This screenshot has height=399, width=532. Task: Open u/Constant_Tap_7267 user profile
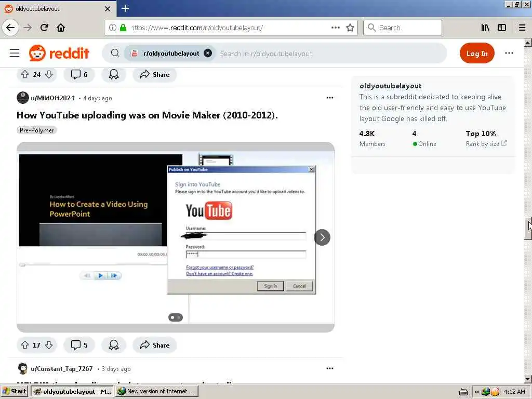[62, 369]
